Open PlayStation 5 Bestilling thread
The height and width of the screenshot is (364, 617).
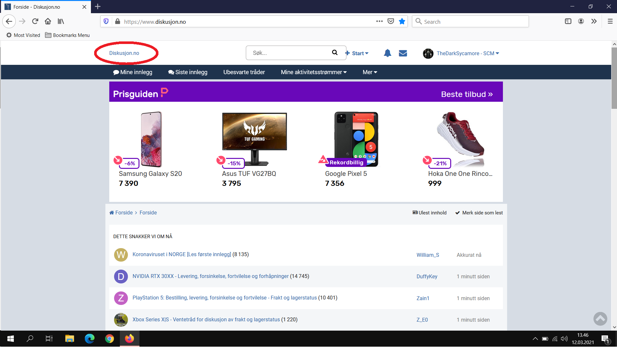[x=225, y=298]
